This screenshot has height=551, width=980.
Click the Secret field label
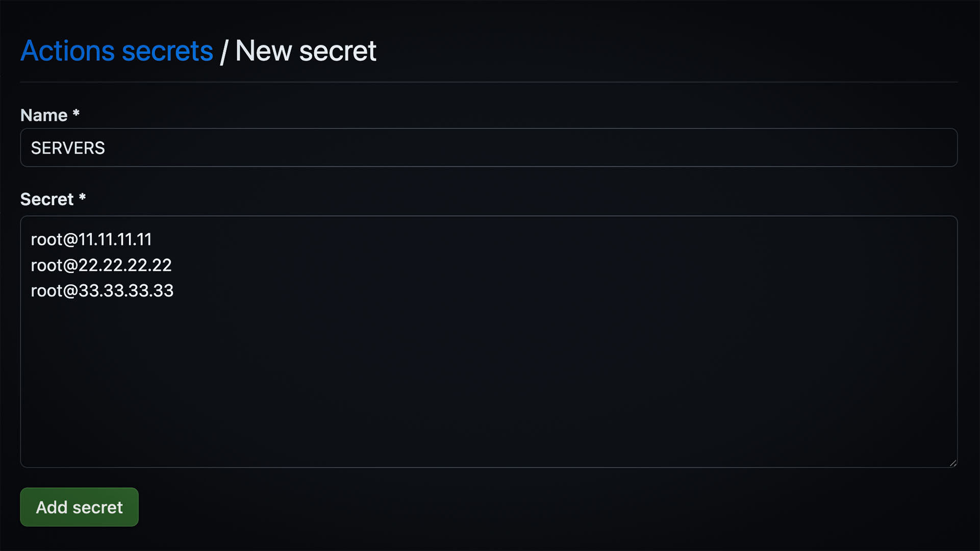click(x=46, y=199)
